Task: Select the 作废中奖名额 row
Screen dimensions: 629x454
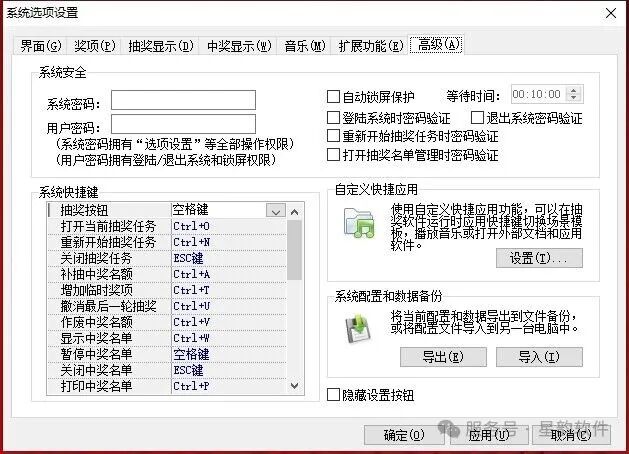Action: (x=167, y=322)
